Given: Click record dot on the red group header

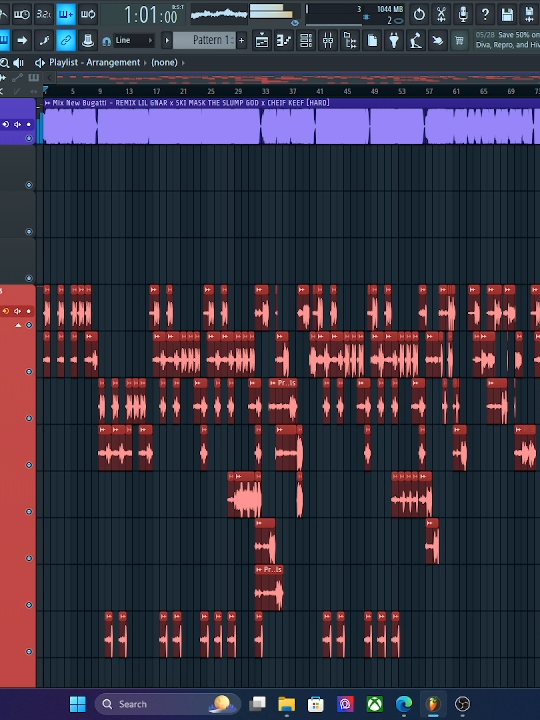Looking at the screenshot, I should [x=29, y=311].
